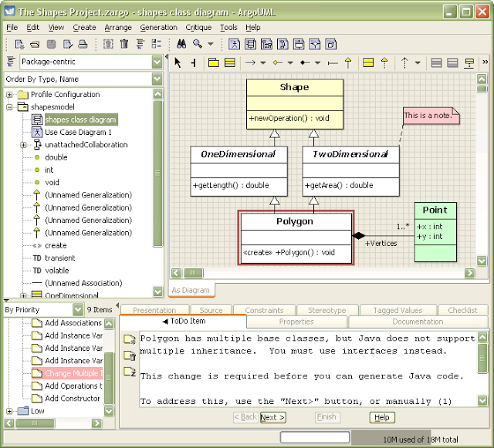The height and width of the screenshot is (448, 494).
Task: Click the Snooze Critic icon
Action: click(130, 372)
